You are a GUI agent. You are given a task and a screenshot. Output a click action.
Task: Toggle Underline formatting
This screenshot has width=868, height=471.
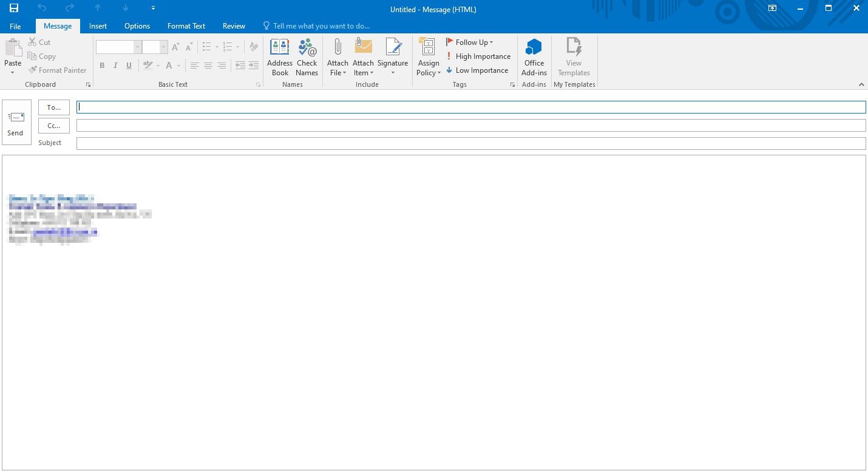129,66
